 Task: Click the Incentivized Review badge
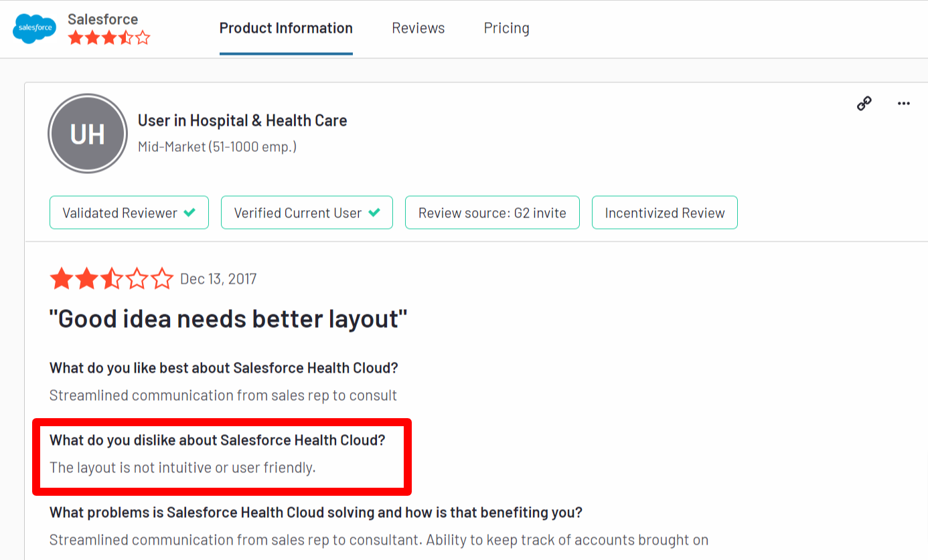pyautogui.click(x=665, y=213)
